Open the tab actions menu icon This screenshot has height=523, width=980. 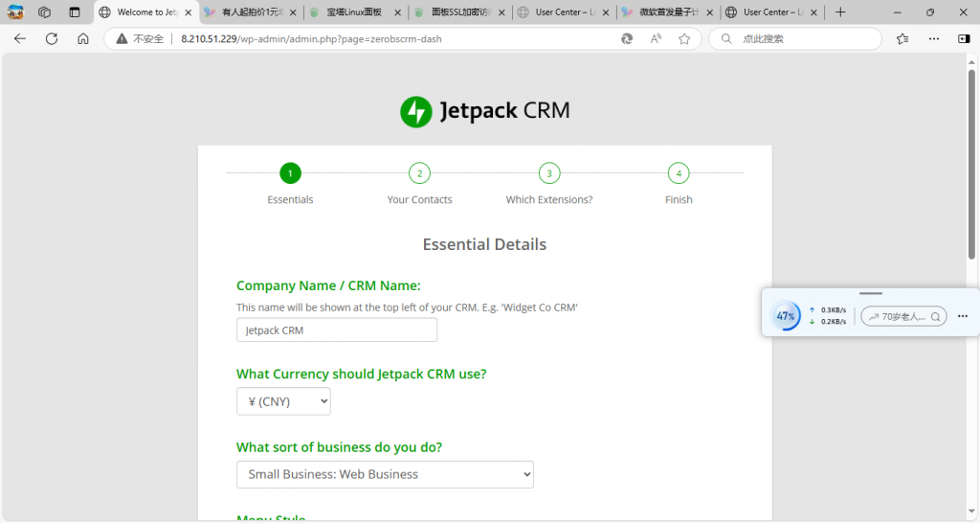pos(75,11)
